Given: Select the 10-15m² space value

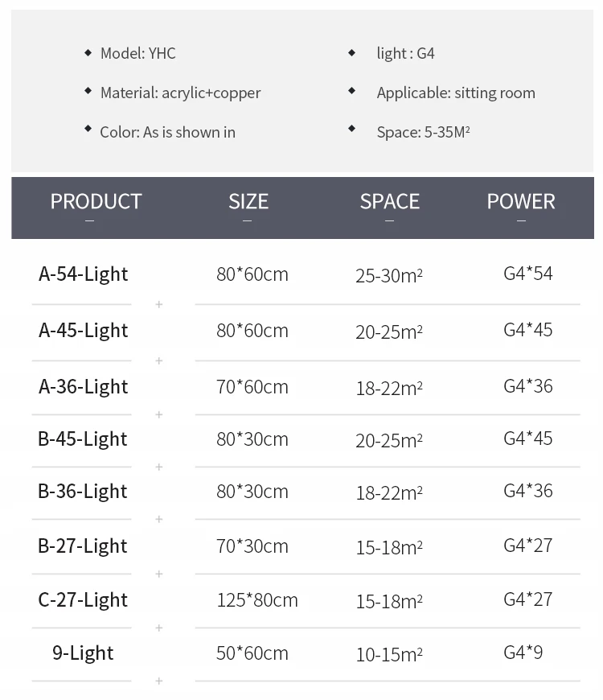Looking at the screenshot, I should coord(388,654).
